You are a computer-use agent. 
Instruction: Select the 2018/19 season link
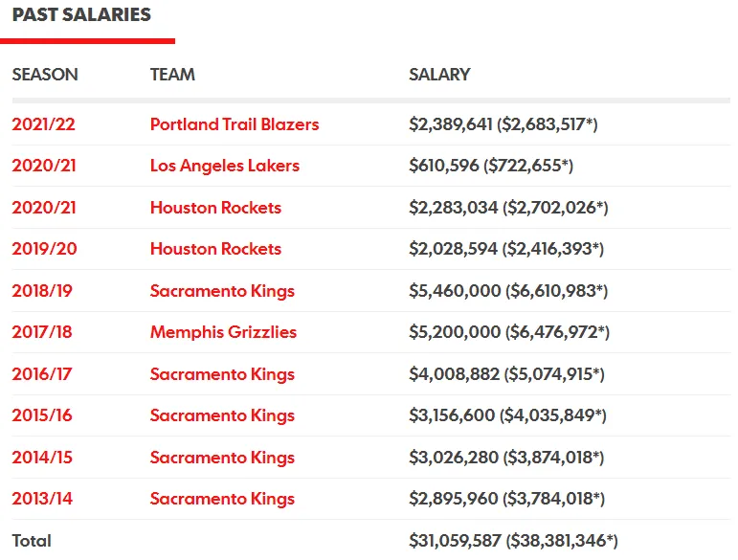coord(42,291)
